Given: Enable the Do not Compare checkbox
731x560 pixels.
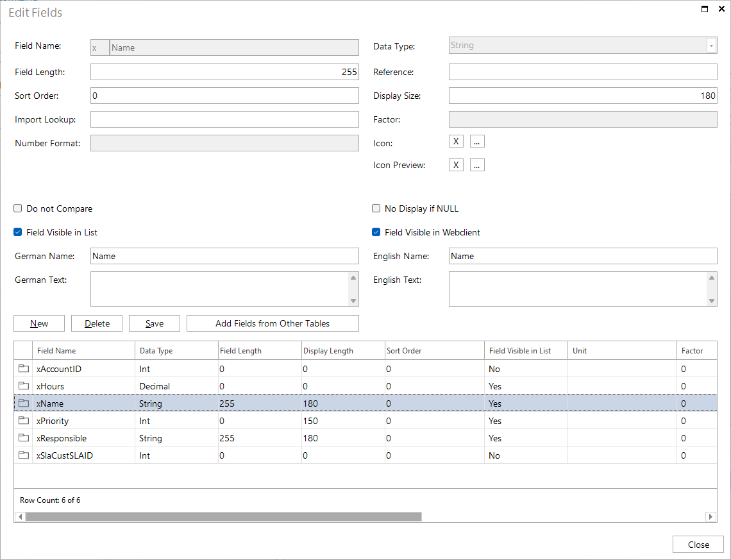Looking at the screenshot, I should click(18, 208).
